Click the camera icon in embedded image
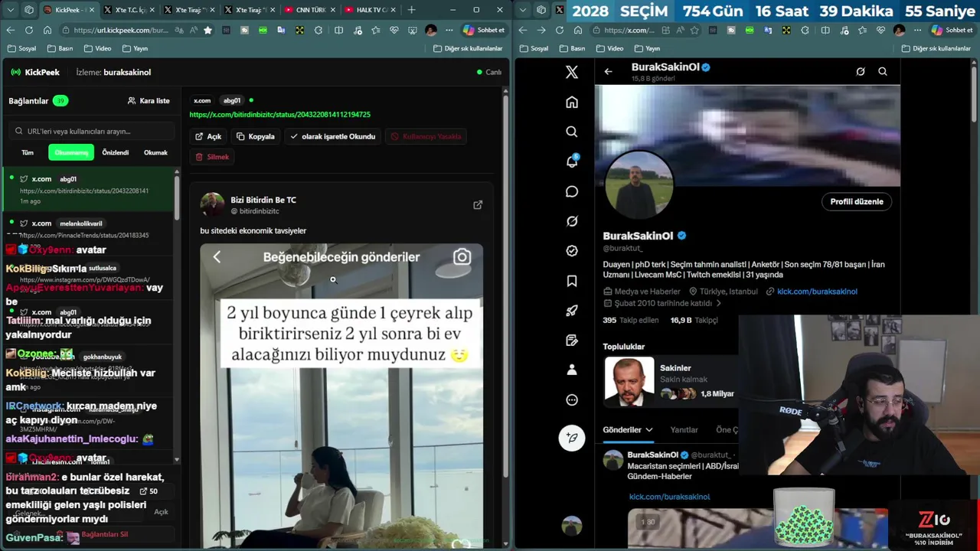 pos(462,257)
